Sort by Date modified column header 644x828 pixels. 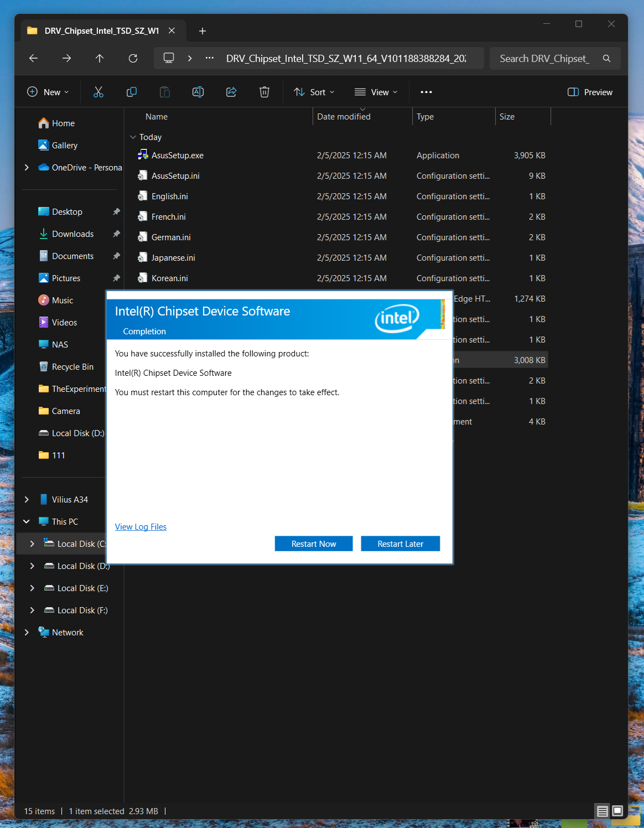pos(344,117)
